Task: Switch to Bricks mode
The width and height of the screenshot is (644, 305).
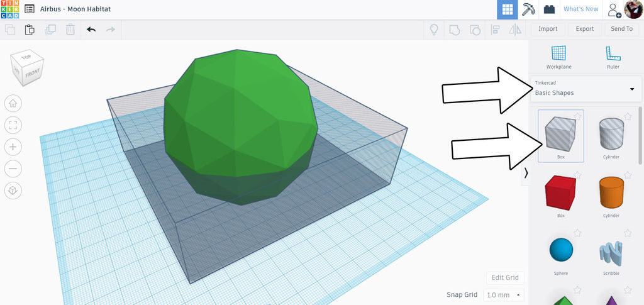Action: click(549, 10)
